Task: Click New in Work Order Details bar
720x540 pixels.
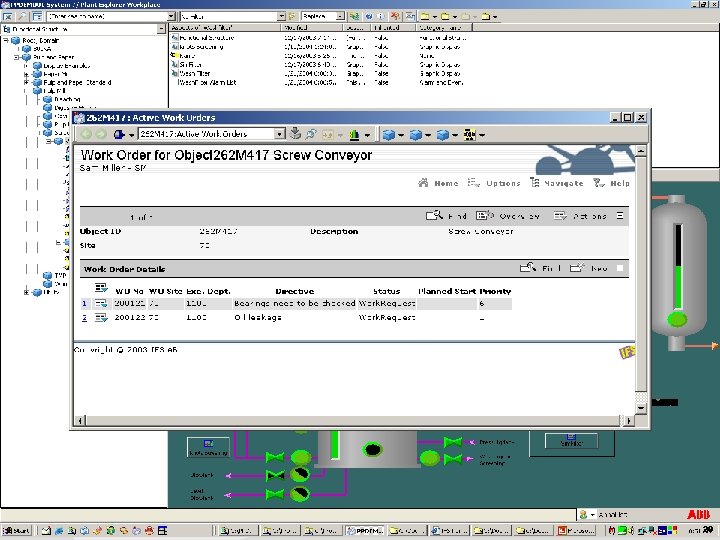Action: [589, 268]
